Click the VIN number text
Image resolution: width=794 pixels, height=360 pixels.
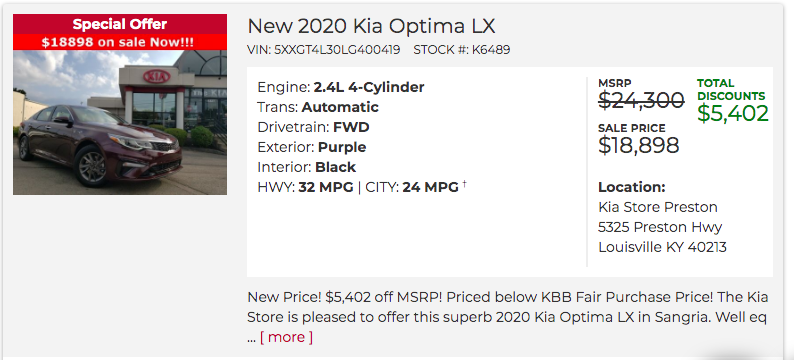(x=324, y=50)
